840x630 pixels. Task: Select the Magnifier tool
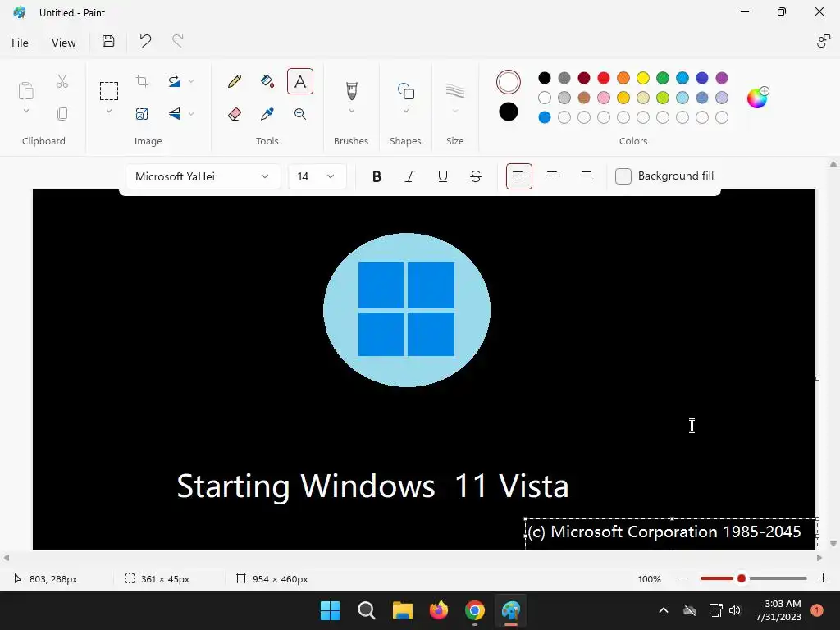tap(300, 113)
